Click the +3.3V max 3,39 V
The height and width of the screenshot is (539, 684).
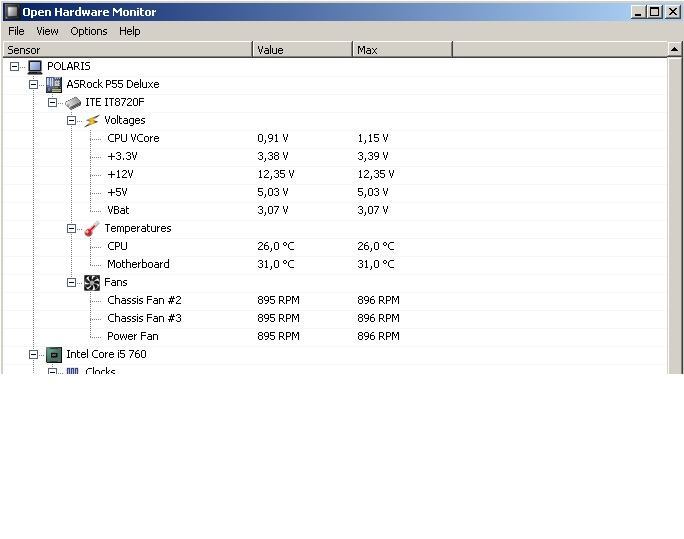pos(373,156)
